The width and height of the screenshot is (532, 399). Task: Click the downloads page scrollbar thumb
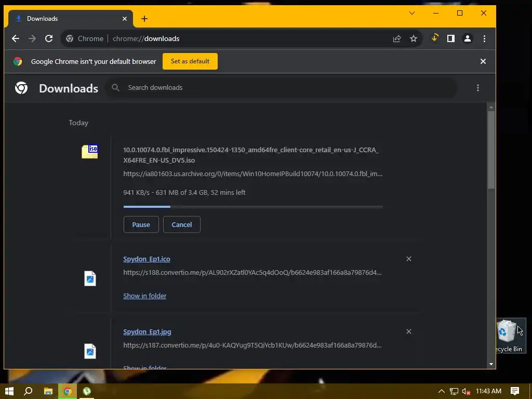pos(491,150)
